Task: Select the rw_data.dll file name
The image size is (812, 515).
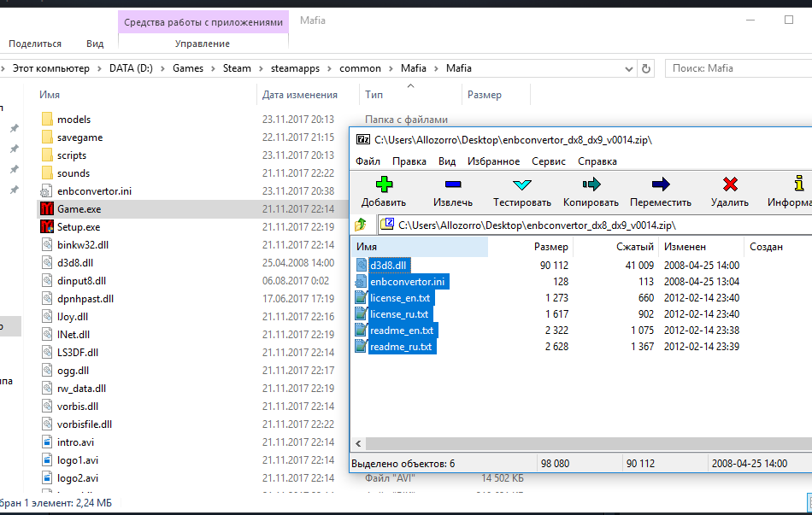Action: pos(81,389)
